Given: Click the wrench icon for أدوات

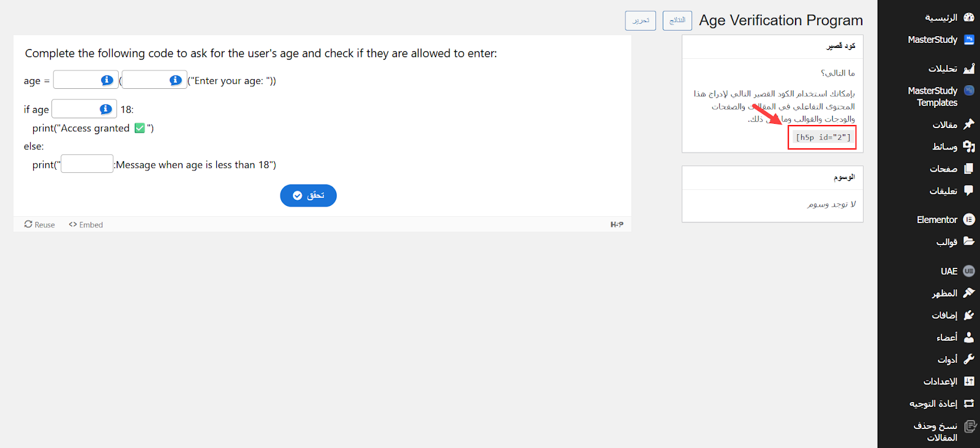Looking at the screenshot, I should [969, 359].
